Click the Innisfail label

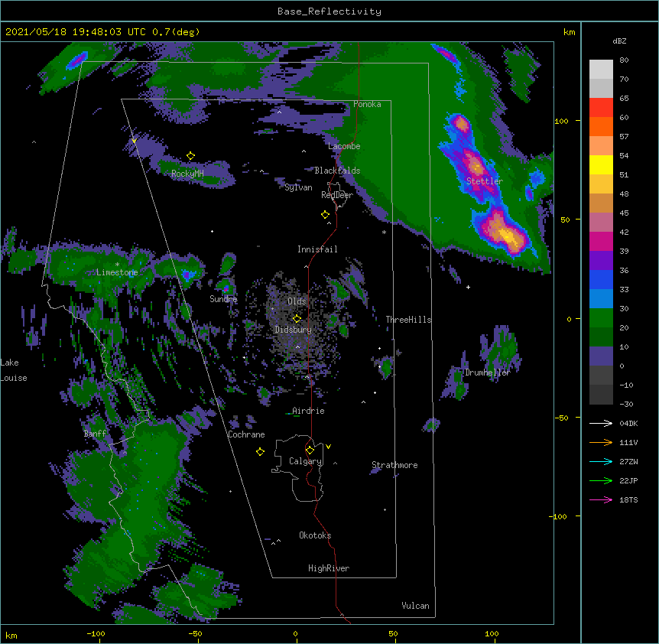[317, 249]
